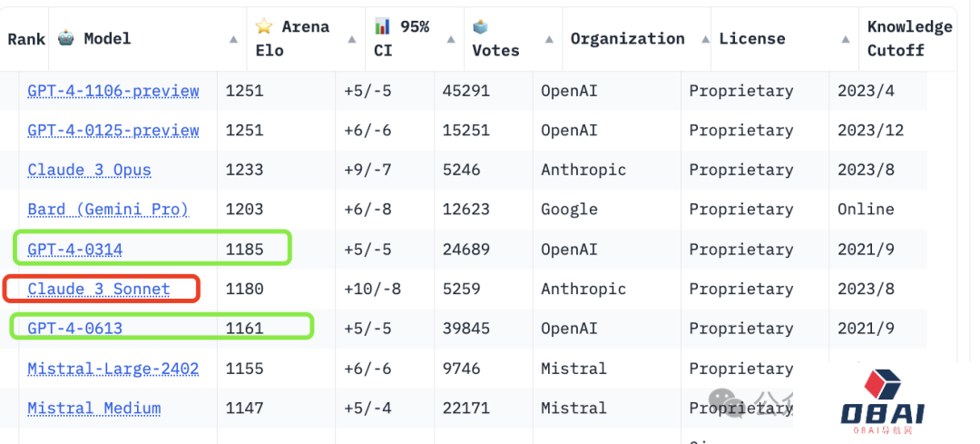Sort by License using its arrow
980x444 pixels.
click(846, 39)
